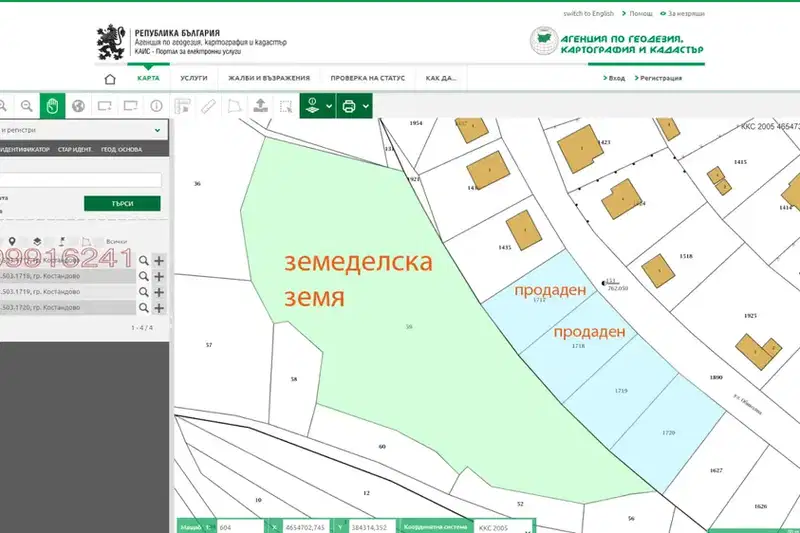Click the X coordinate field 4654702,745
Screen dimensions: 800x533
pos(305,527)
